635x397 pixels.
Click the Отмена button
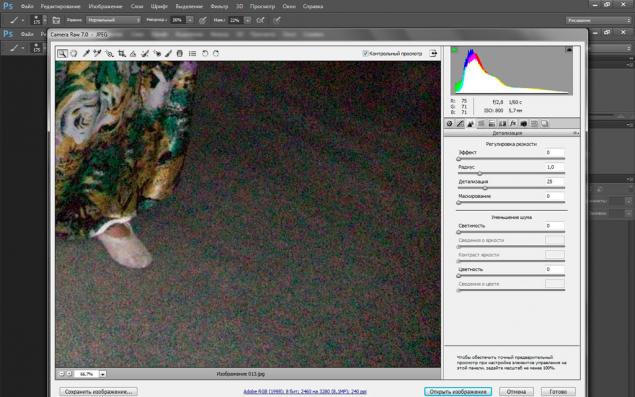pyautogui.click(x=516, y=391)
